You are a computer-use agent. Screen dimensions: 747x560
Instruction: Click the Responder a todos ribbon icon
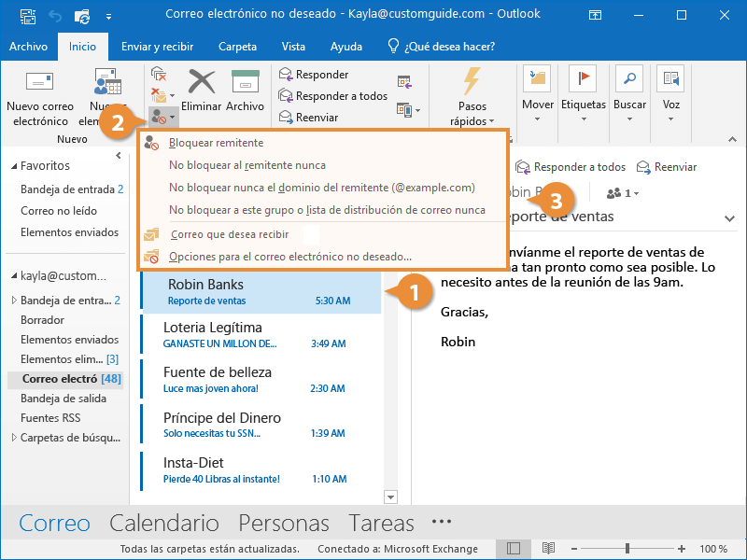(286, 95)
